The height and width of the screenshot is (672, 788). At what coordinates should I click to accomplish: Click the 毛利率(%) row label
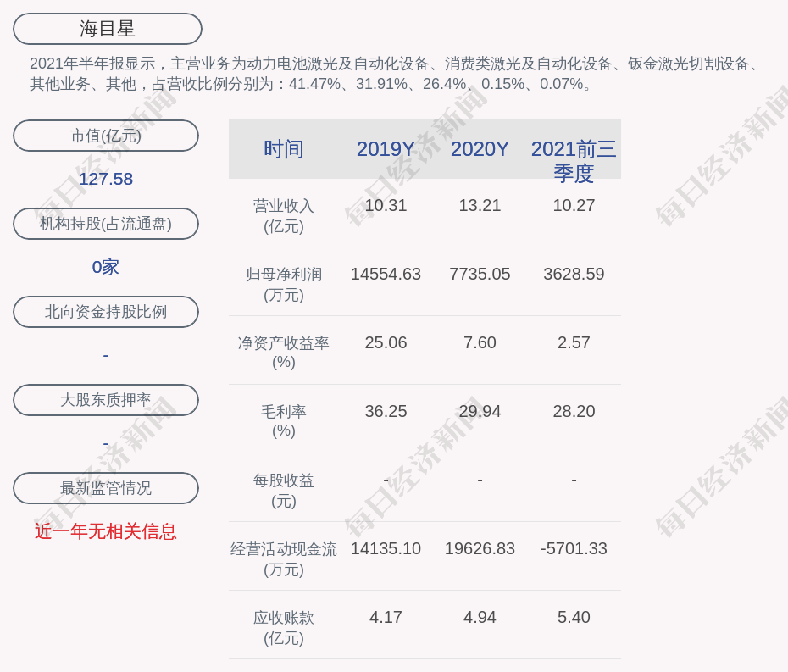(284, 421)
